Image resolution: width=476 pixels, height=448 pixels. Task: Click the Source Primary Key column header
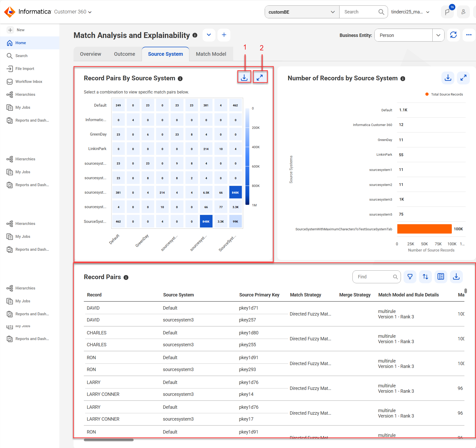point(259,295)
